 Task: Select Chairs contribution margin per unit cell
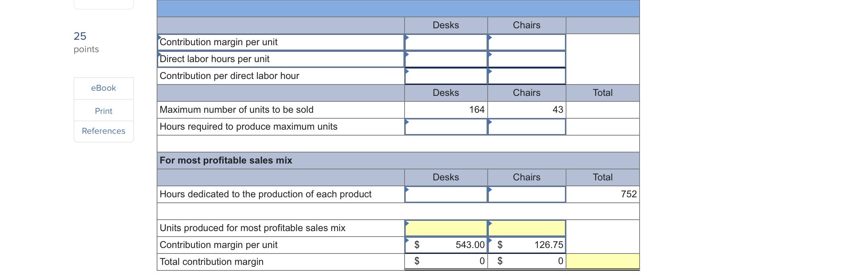pyautogui.click(x=527, y=42)
